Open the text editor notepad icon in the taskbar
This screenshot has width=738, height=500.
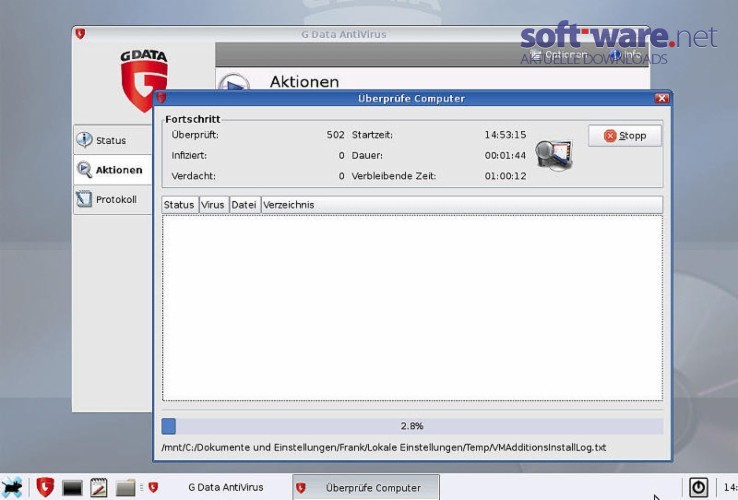98,487
